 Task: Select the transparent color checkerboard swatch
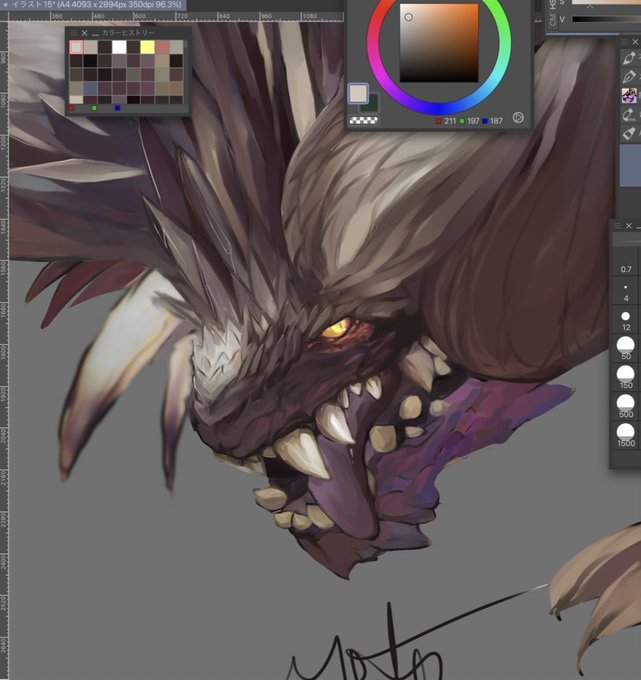(x=363, y=120)
